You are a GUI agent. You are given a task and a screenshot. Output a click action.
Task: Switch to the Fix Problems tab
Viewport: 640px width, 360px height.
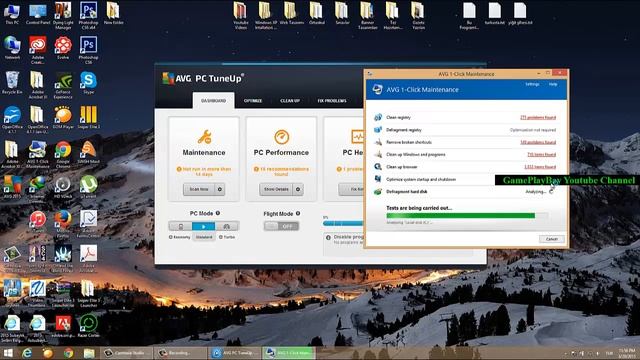(332, 100)
